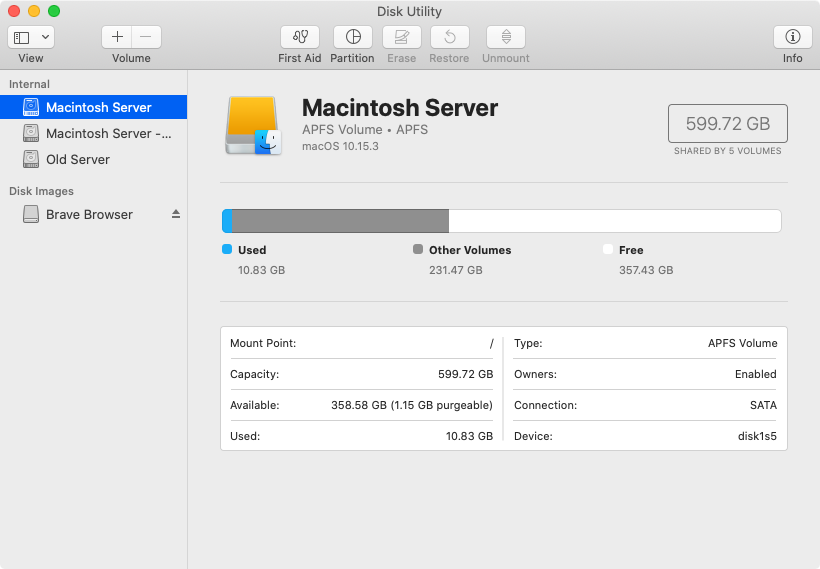The height and width of the screenshot is (569, 820).
Task: Click the Disk Utility window title
Action: click(409, 11)
